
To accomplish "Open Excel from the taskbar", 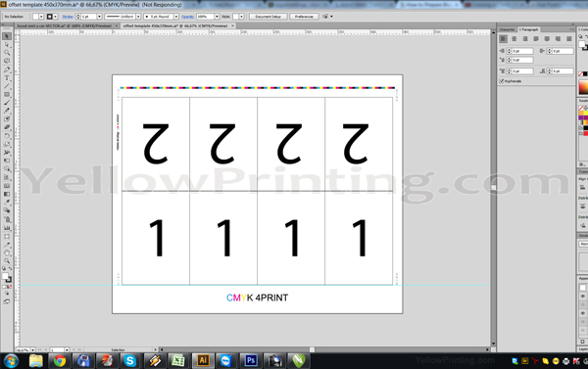I will tap(177, 361).
